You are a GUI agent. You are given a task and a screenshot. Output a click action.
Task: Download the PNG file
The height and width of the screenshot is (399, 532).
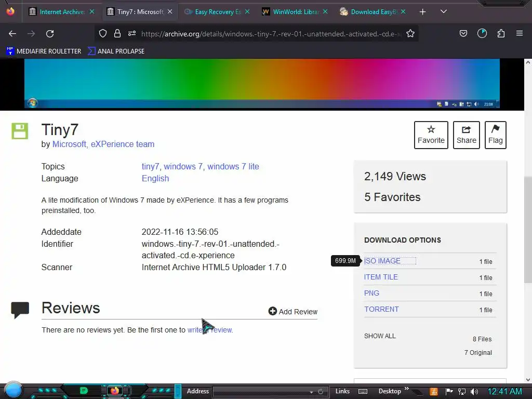[x=371, y=293]
